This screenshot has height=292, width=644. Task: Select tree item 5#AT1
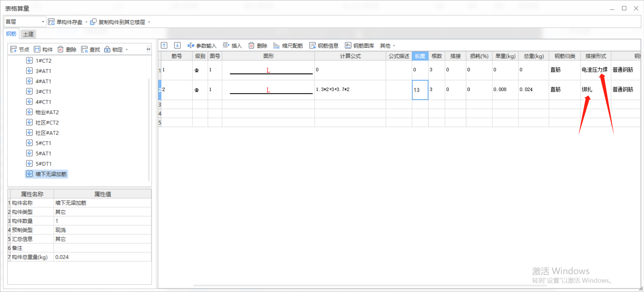pos(43,154)
